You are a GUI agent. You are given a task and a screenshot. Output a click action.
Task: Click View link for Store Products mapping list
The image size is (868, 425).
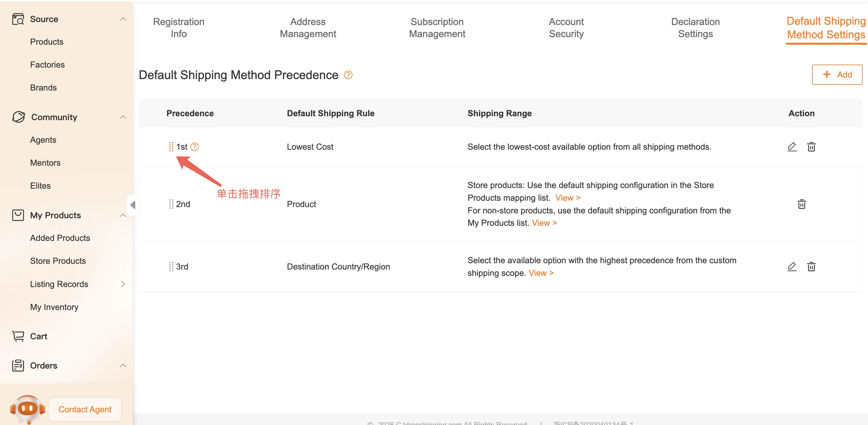(x=567, y=198)
